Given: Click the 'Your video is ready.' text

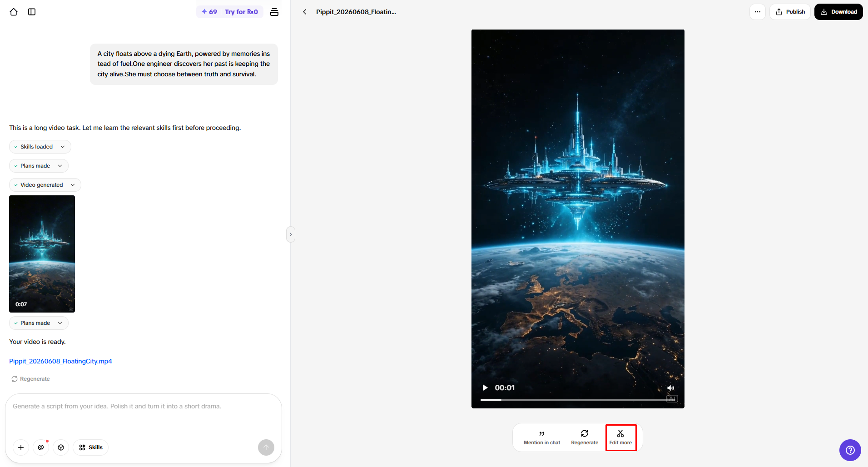Looking at the screenshot, I should (x=37, y=342).
